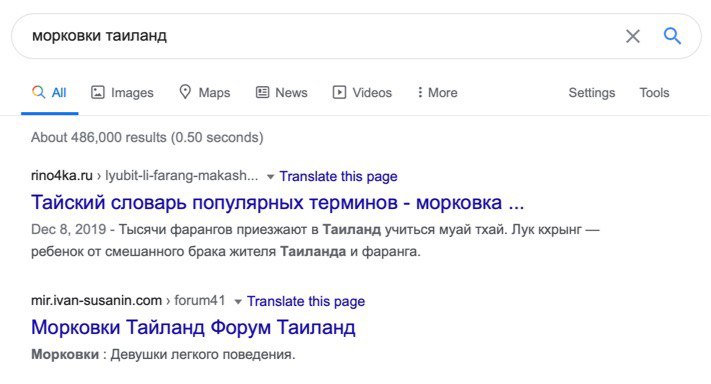This screenshot has width=711, height=384.
Task: Clear the search box with the X icon
Action: tap(633, 36)
